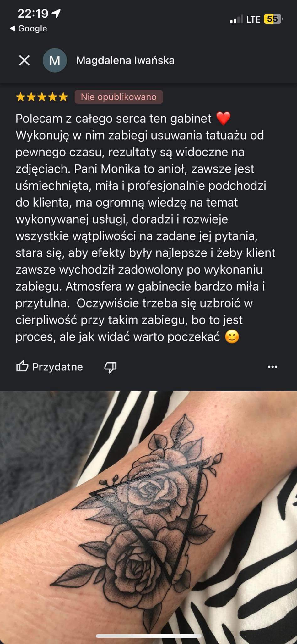Tap the 'Nie opublikowano' status badge

click(119, 97)
